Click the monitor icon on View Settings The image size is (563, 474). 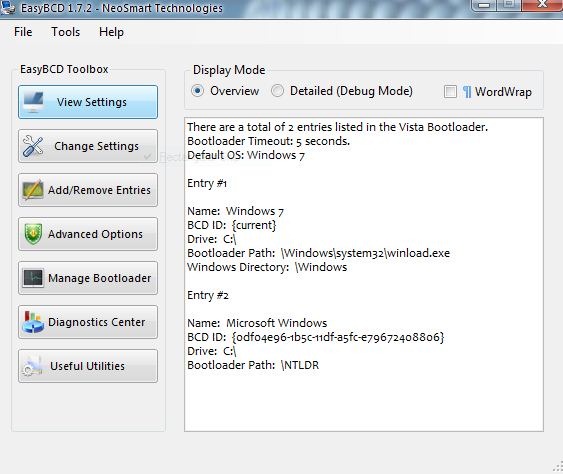(33, 102)
